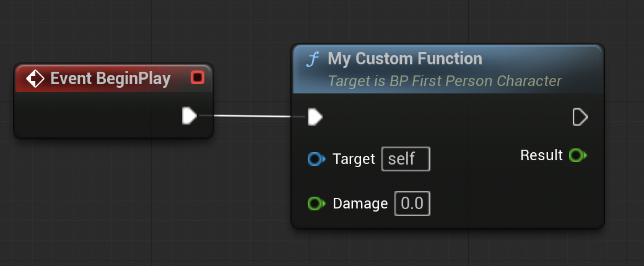
Task: Click the Event BeginPlay diamond icon
Action: pyautogui.click(x=35, y=79)
